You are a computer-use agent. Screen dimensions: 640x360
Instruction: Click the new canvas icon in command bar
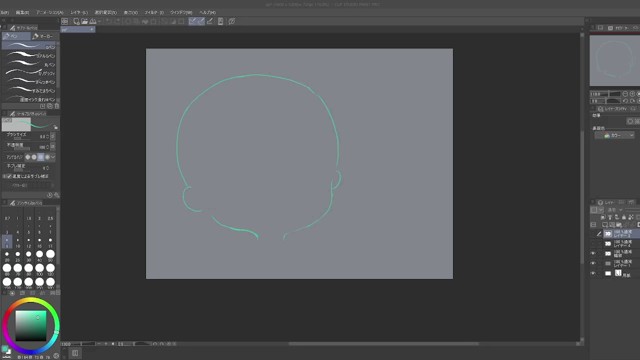pos(76,21)
